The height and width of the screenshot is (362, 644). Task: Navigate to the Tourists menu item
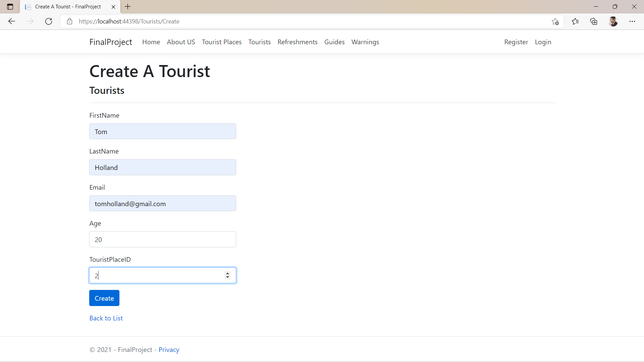(x=259, y=42)
